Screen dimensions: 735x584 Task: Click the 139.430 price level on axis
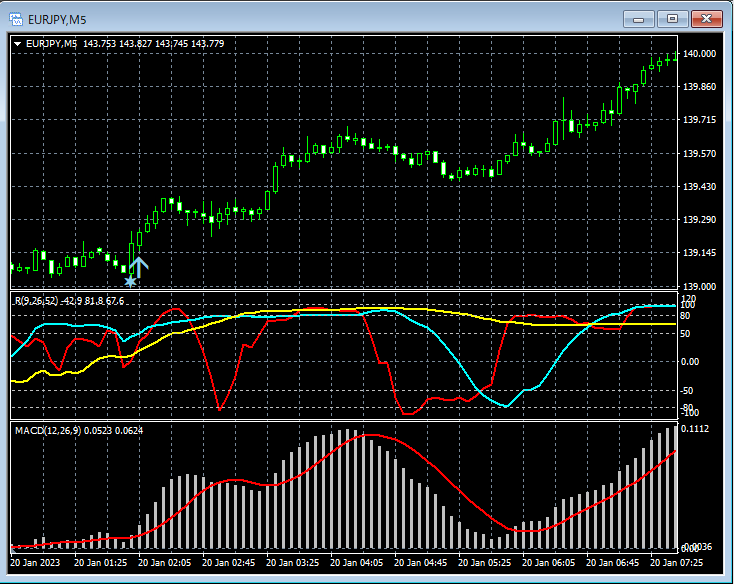[698, 187]
